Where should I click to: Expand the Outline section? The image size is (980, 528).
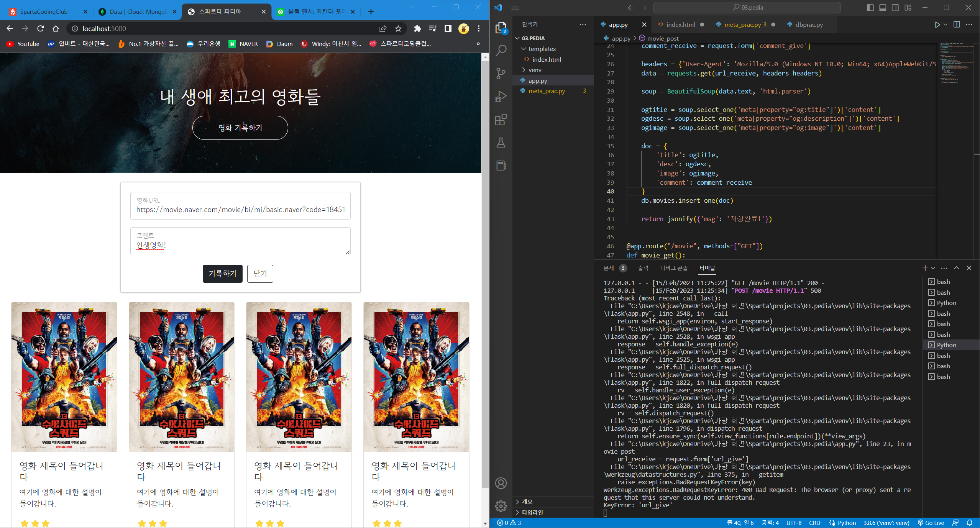(553, 502)
